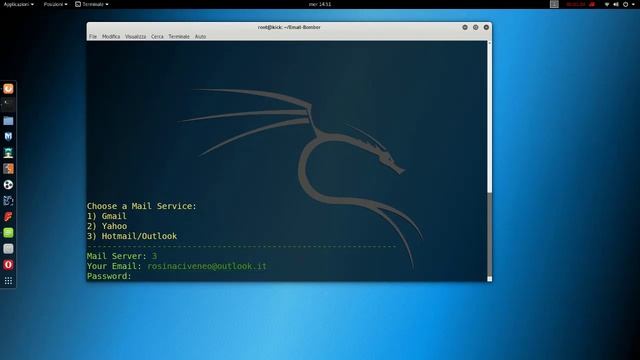Open the Files folder icon in the dock
The width and height of the screenshot is (640, 360).
[8, 120]
